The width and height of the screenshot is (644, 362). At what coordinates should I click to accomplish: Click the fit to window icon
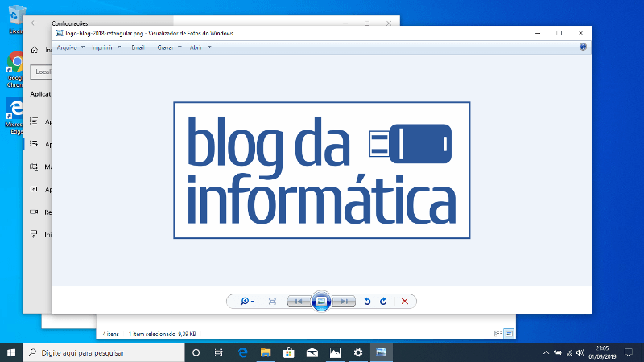click(x=272, y=301)
